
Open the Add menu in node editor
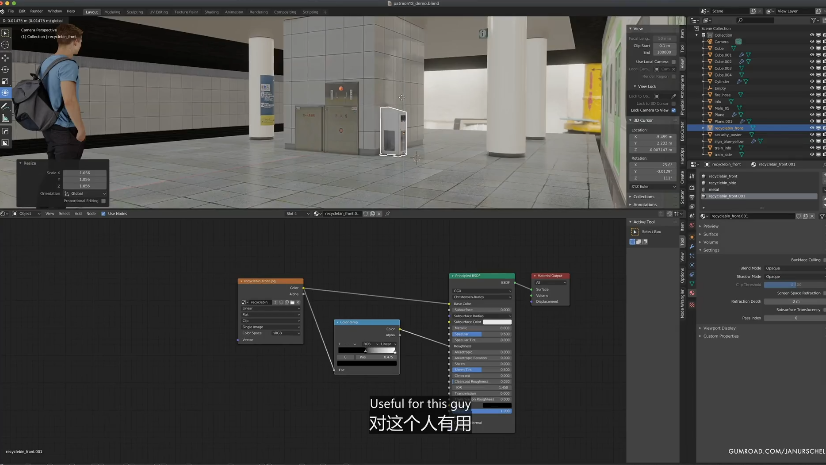(x=78, y=214)
